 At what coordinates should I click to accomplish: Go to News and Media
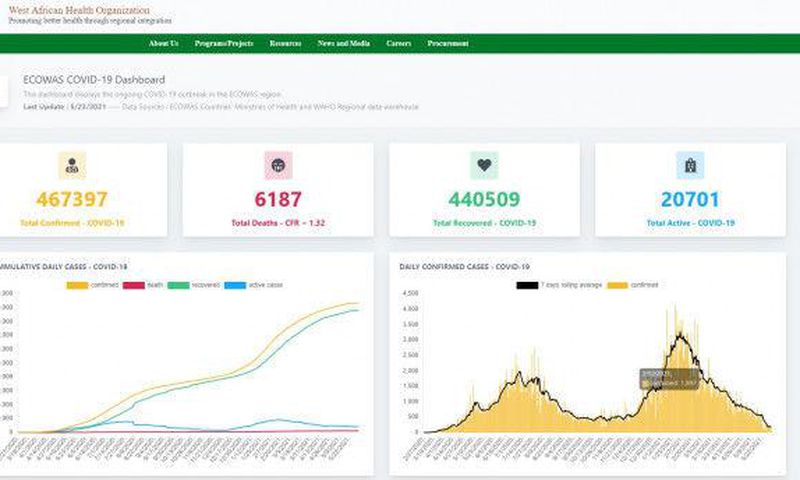point(343,43)
